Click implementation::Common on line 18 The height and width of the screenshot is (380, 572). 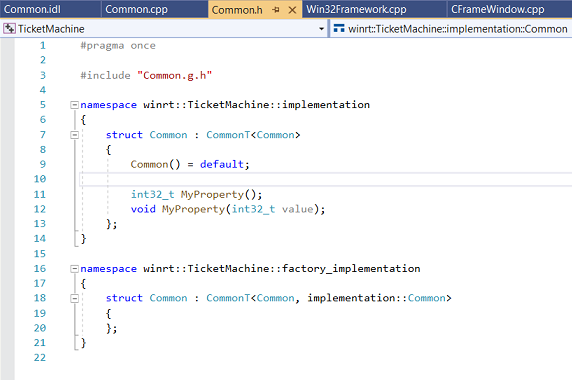pyautogui.click(x=376, y=298)
